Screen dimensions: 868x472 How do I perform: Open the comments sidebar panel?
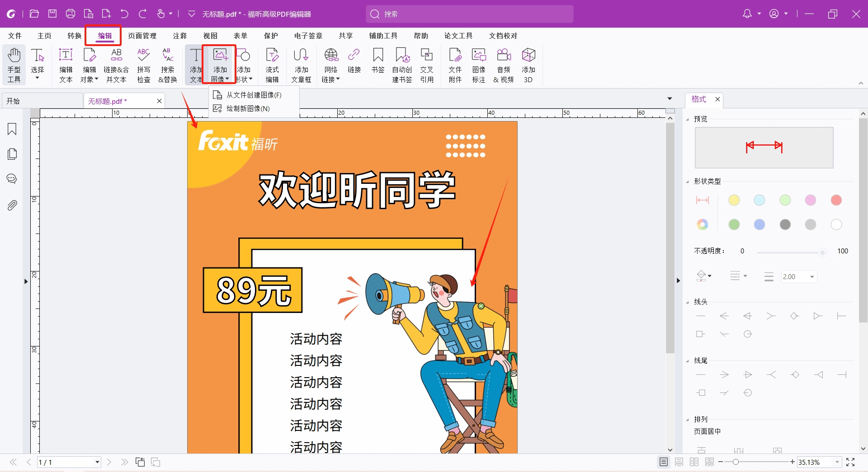[x=12, y=179]
